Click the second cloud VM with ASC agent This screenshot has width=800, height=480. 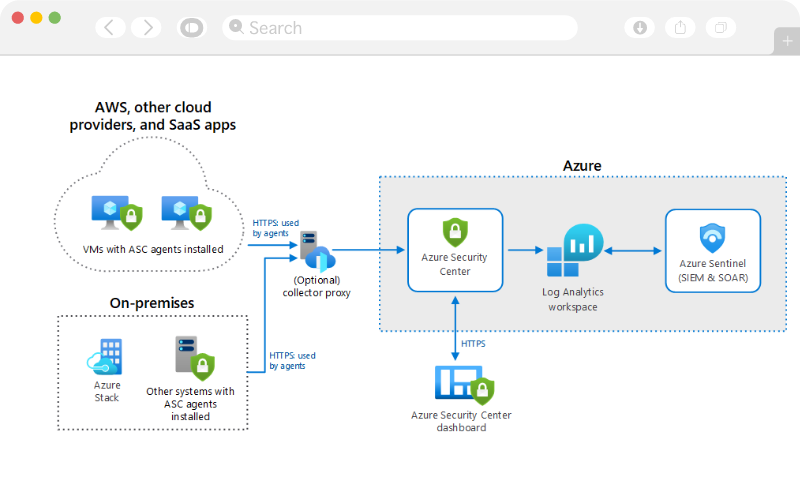(x=183, y=213)
